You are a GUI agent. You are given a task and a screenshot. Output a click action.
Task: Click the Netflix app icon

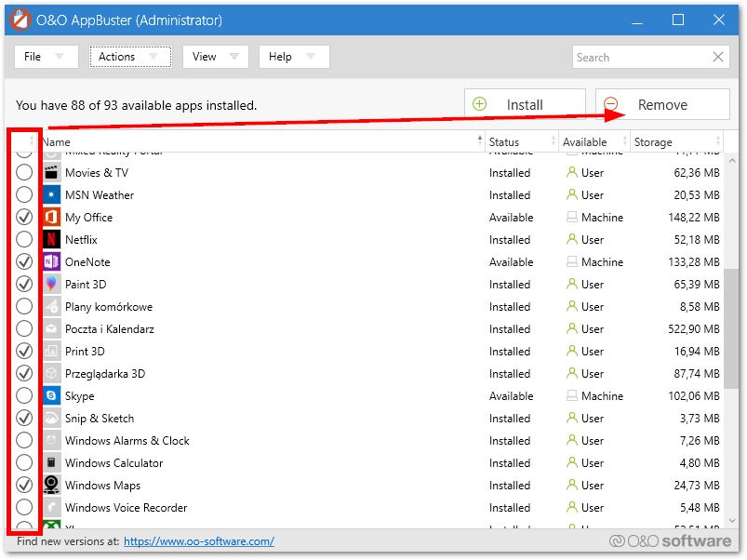click(x=51, y=239)
